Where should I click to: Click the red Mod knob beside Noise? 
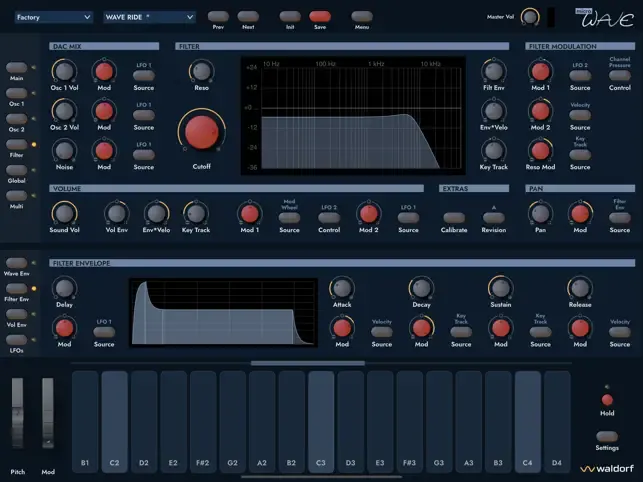pyautogui.click(x=104, y=151)
